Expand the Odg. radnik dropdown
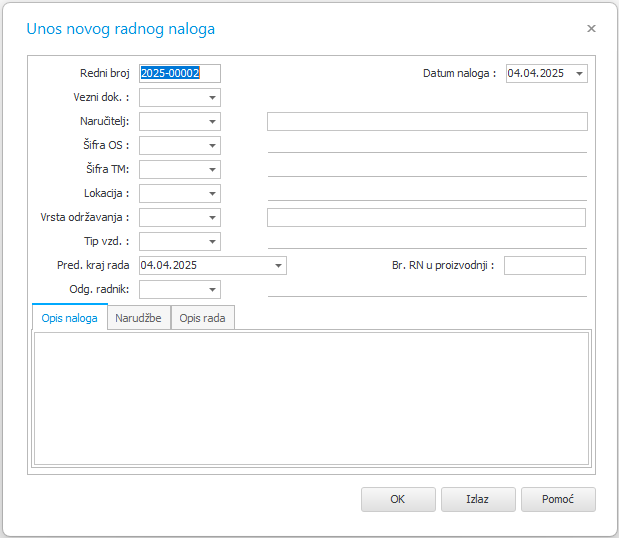619x538 pixels. click(212, 290)
